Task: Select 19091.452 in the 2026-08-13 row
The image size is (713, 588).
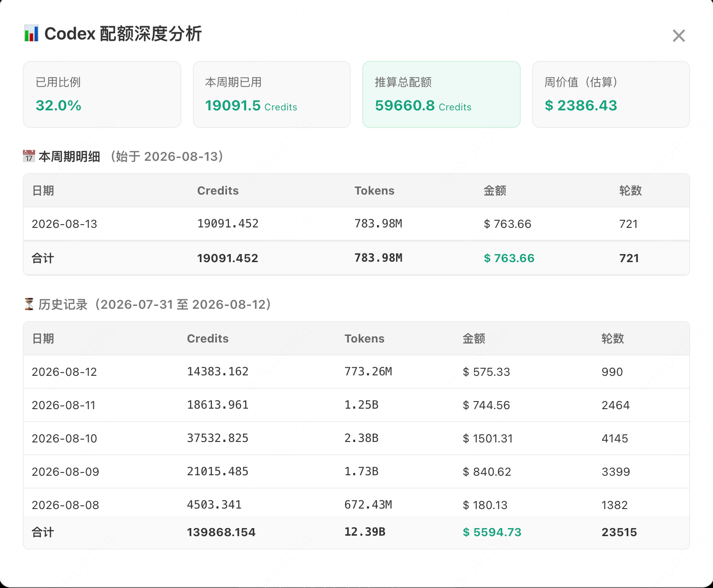Action: point(228,224)
